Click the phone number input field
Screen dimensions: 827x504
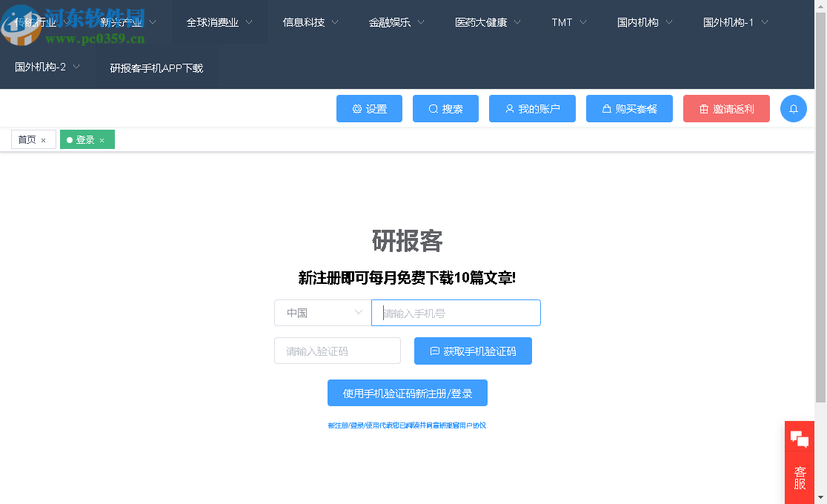click(x=456, y=312)
